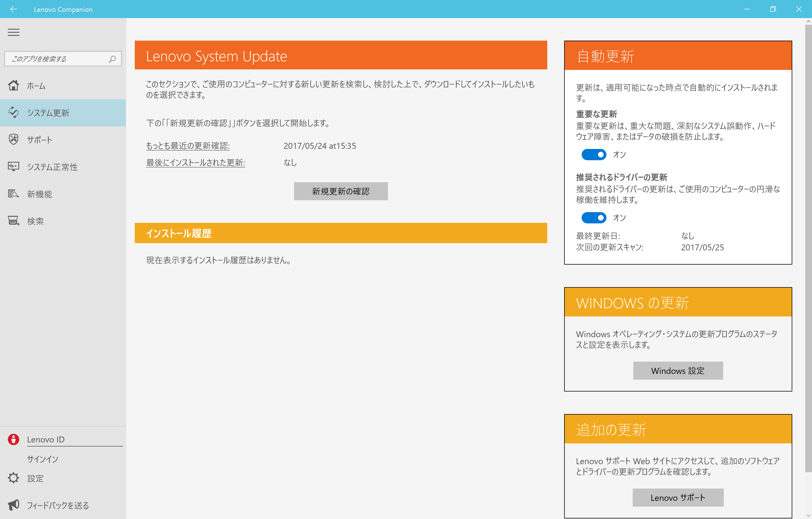Turn off the 推奨されるドライバーの更新 switch
Screen dimensions: 812x519
point(593,218)
